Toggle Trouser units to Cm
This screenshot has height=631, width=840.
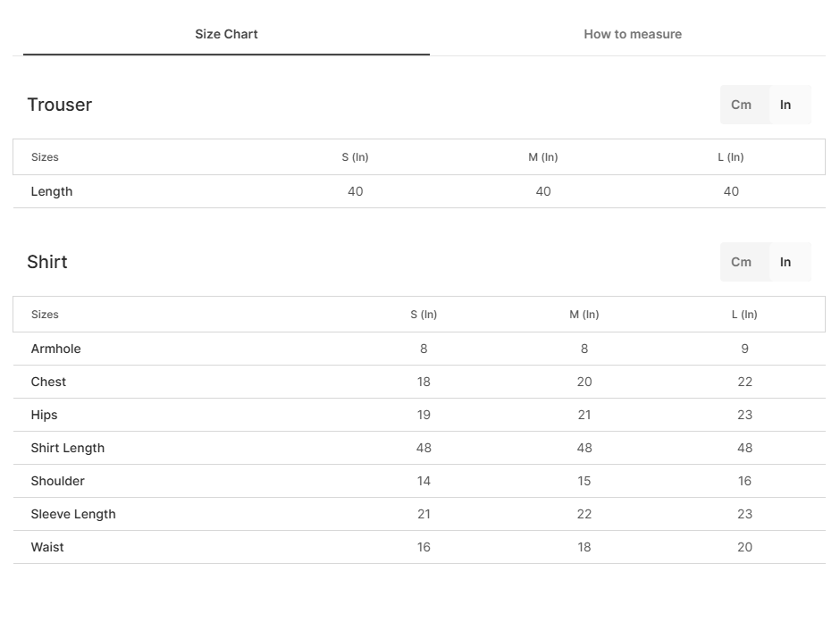[x=741, y=105]
